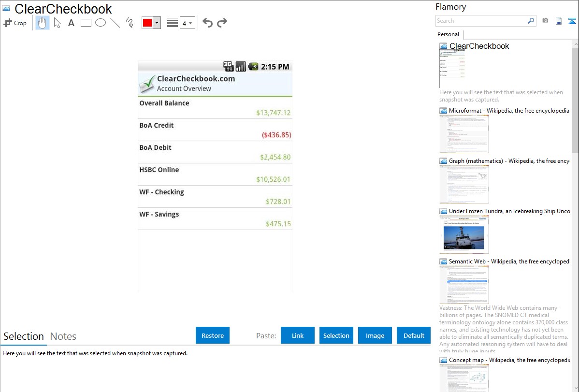Open the Notes tab

(x=63, y=336)
